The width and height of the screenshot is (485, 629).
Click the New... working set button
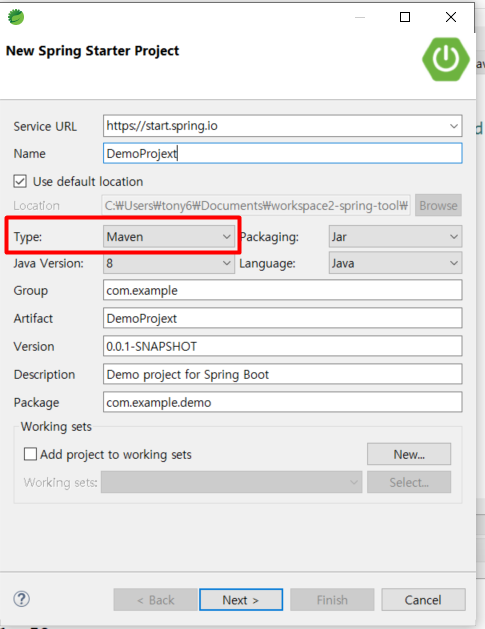click(x=409, y=454)
